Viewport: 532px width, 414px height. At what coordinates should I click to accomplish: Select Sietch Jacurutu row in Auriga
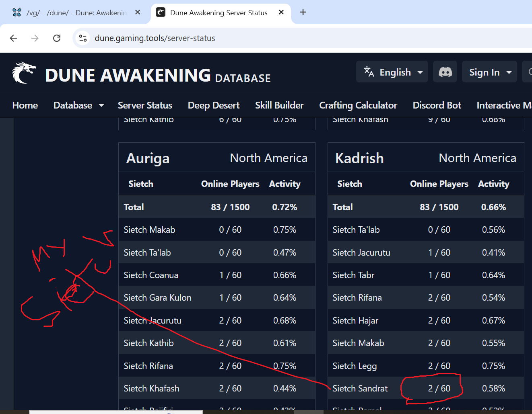pyautogui.click(x=217, y=320)
